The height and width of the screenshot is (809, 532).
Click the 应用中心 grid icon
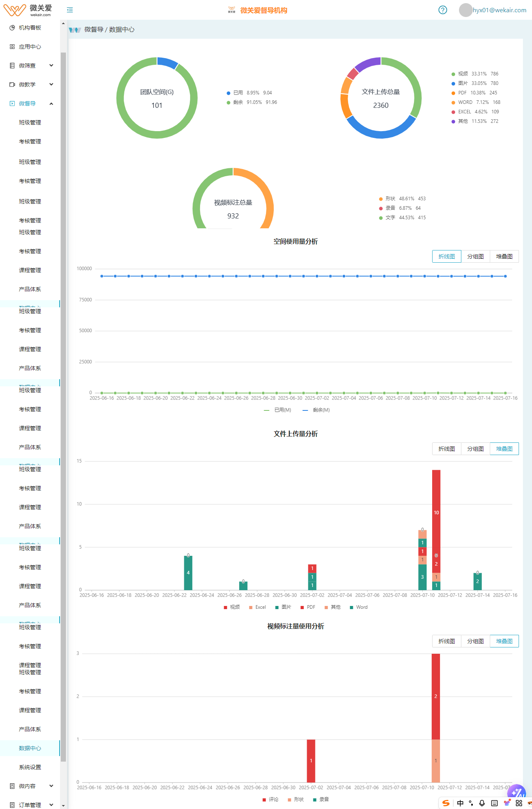pos(12,47)
